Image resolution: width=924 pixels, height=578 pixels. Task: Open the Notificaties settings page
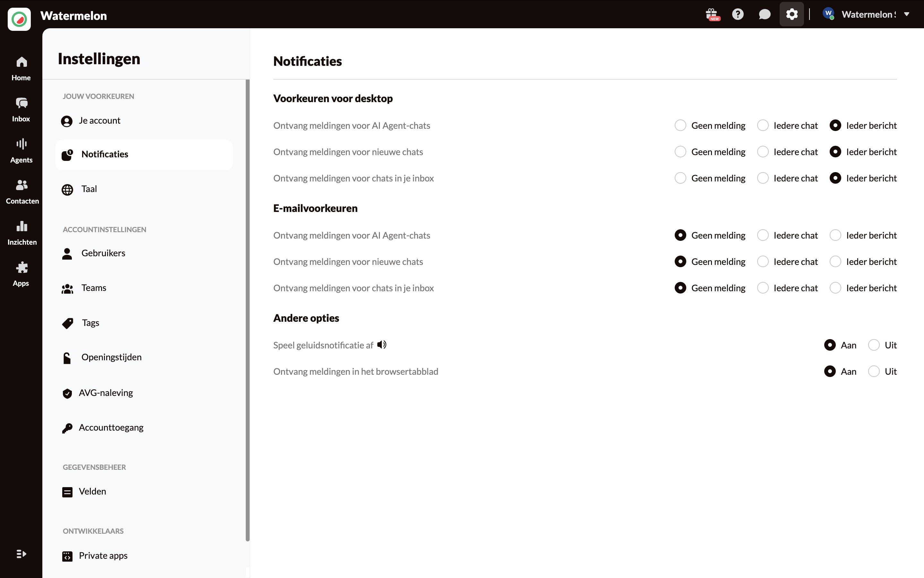[144, 154]
